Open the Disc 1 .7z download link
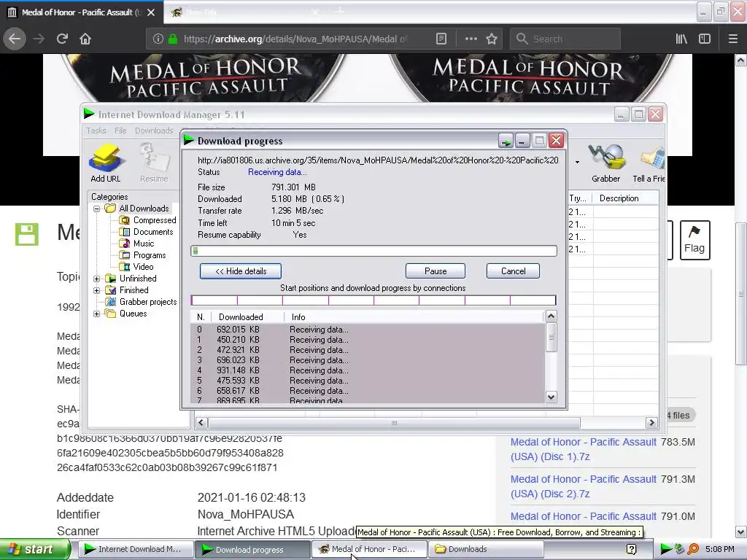This screenshot has height=560, width=747. [x=583, y=449]
